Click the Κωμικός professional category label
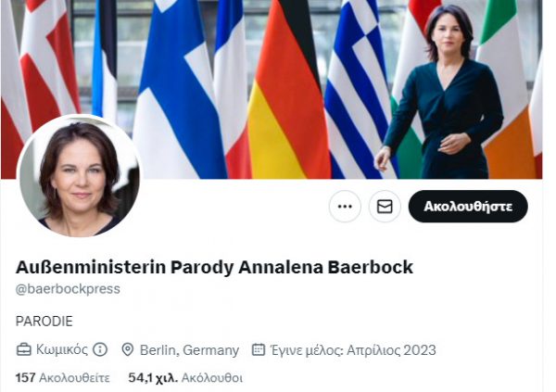 62,349
